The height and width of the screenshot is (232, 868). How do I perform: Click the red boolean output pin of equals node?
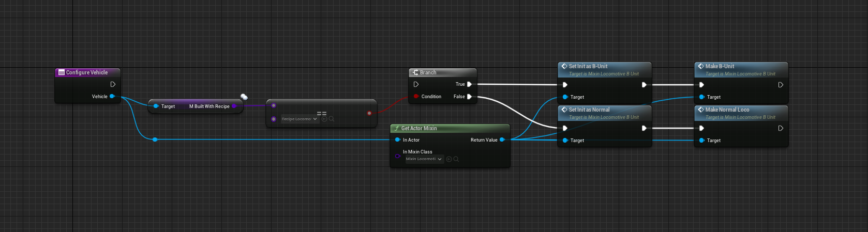[x=369, y=113]
